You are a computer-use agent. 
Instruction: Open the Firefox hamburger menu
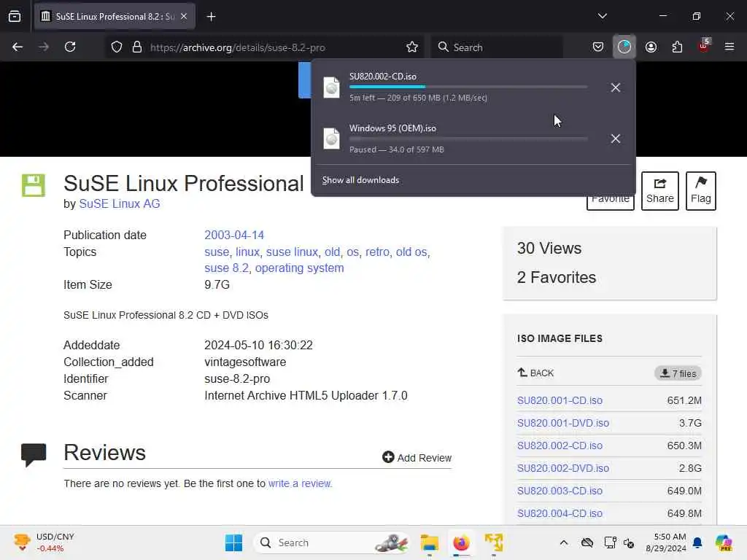pyautogui.click(x=729, y=47)
